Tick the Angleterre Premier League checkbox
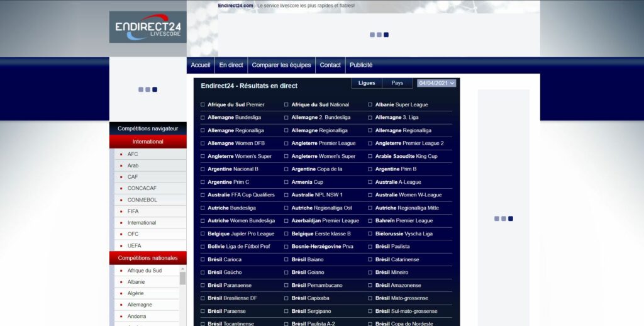Screen dimensions: 644x326 pos(286,143)
